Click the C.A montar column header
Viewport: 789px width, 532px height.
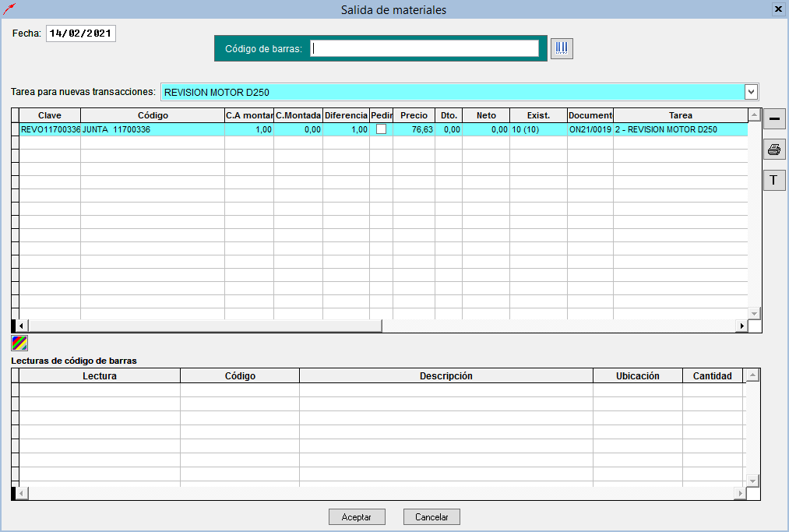[249, 115]
